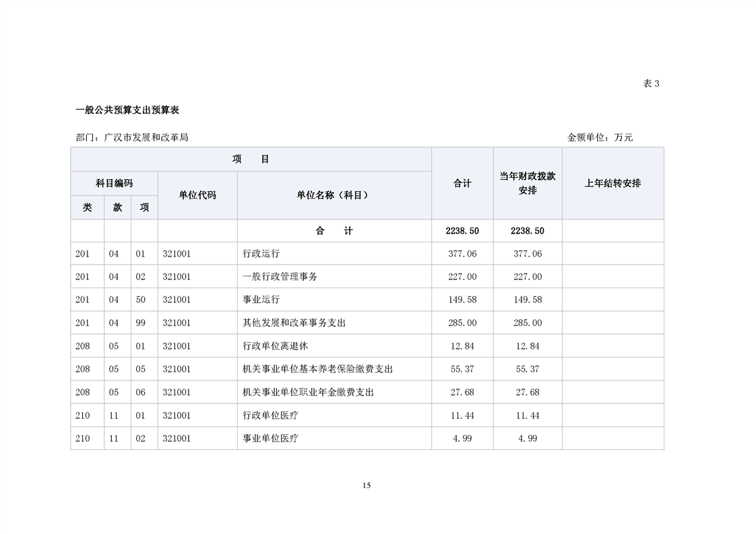Click the 表 3 label
The height and width of the screenshot is (534, 756).
click(x=651, y=84)
